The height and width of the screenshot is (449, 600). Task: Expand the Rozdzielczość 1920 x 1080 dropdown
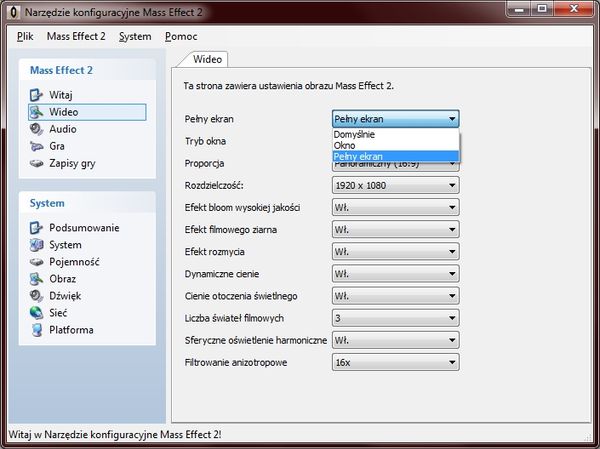pos(395,185)
